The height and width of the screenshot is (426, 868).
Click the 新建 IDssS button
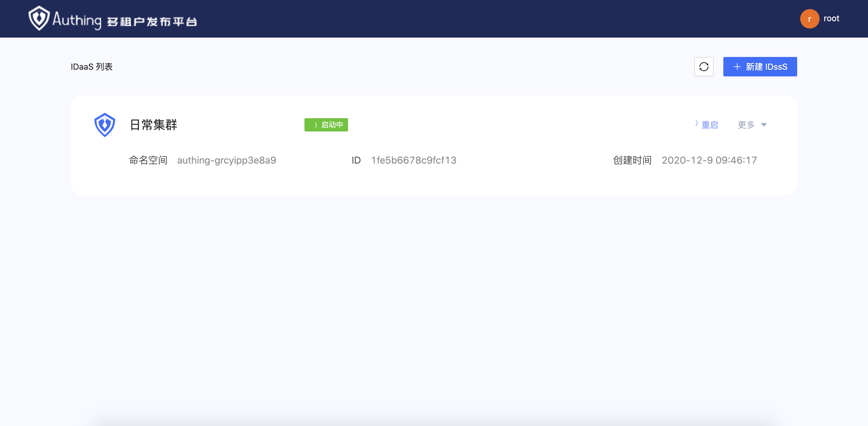click(x=760, y=67)
